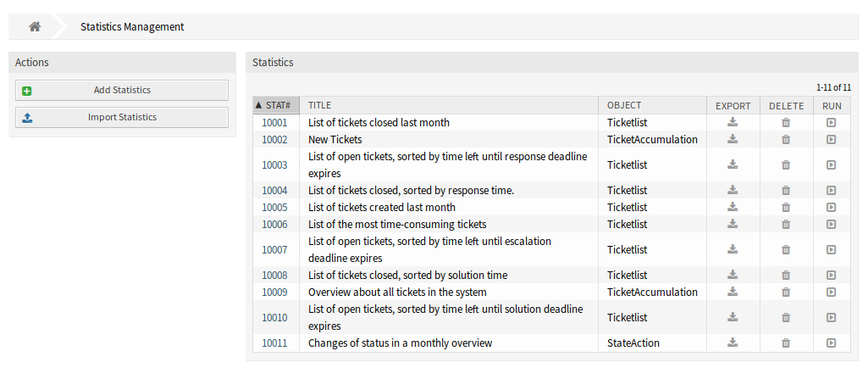Delete most time-consuming tickets statistic
Screen dimensions: 868x379
click(786, 224)
